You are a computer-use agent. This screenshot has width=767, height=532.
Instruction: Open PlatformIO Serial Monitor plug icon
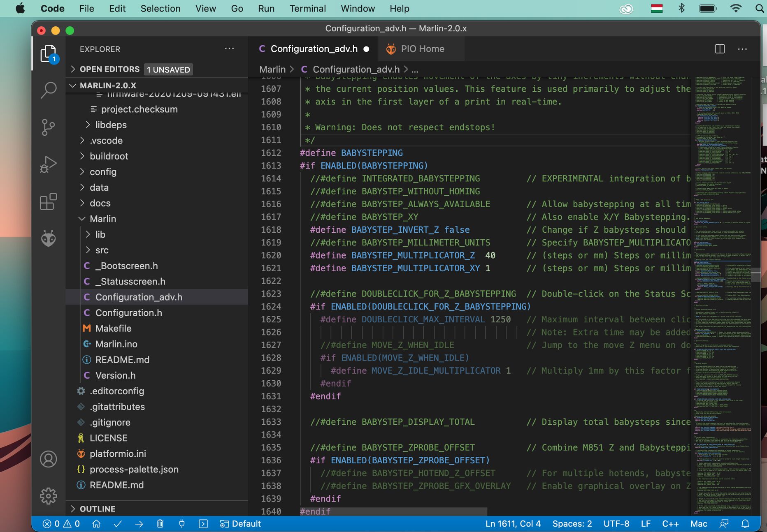point(181,524)
